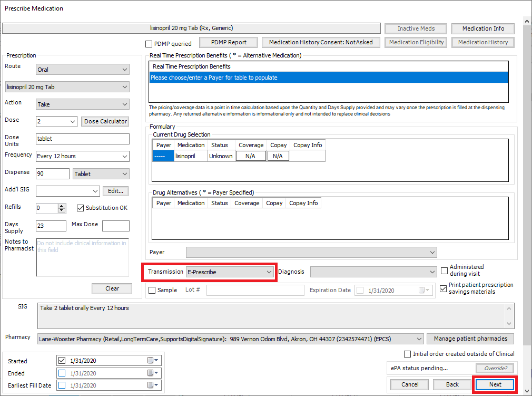Increase Refills with the up spinner arrow
The height and width of the screenshot is (396, 532).
pyautogui.click(x=62, y=206)
